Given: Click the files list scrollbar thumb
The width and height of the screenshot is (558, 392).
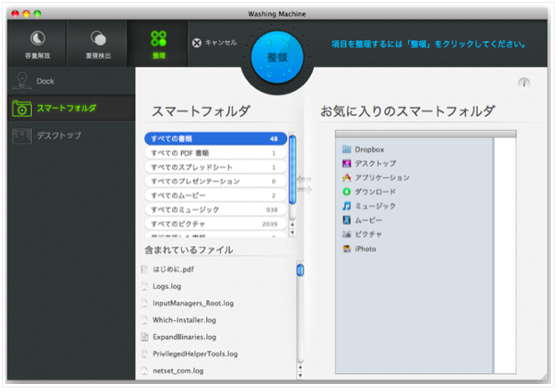Looking at the screenshot, I should pyautogui.click(x=300, y=270).
